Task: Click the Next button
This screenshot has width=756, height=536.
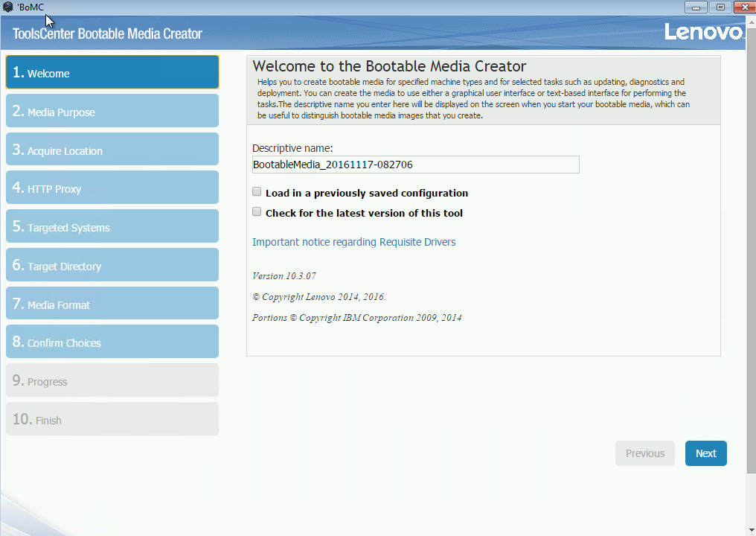Action: point(706,453)
